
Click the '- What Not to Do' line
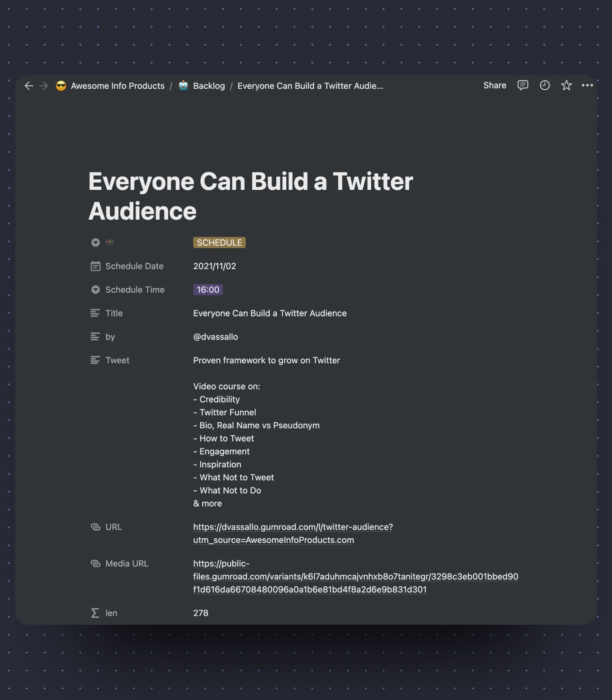point(227,491)
